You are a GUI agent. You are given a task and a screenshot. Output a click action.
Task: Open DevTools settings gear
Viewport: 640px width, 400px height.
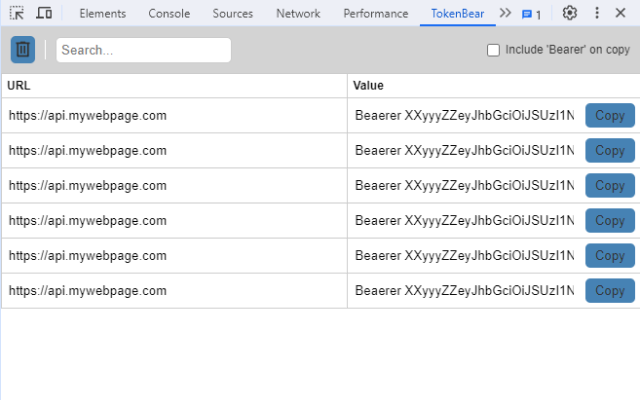tap(570, 14)
